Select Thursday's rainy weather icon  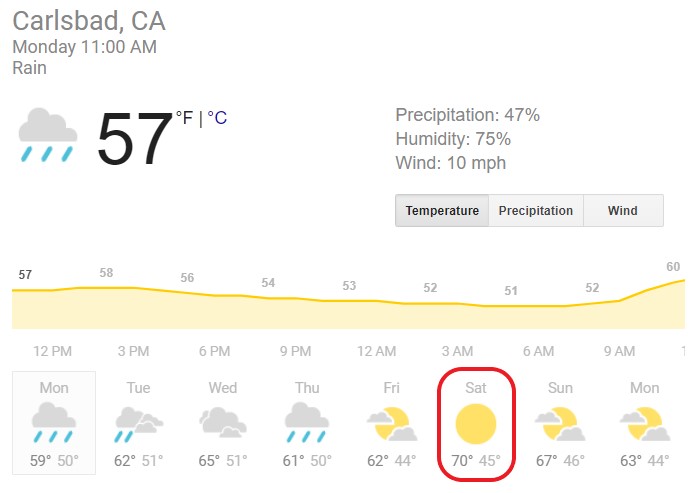(307, 423)
